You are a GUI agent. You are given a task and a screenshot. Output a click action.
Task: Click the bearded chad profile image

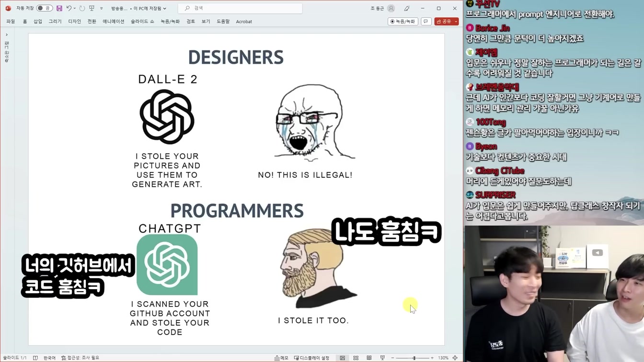(319, 268)
